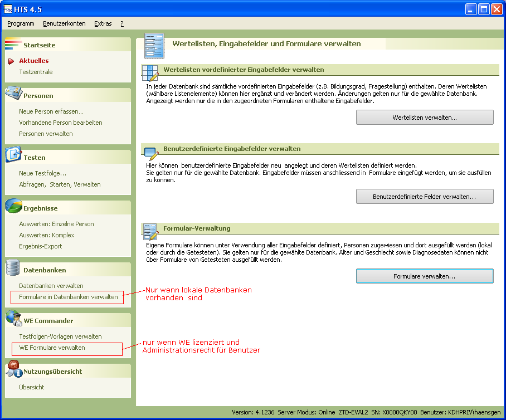
Task: Click the WE Commander globe icon
Action: click(x=13, y=319)
